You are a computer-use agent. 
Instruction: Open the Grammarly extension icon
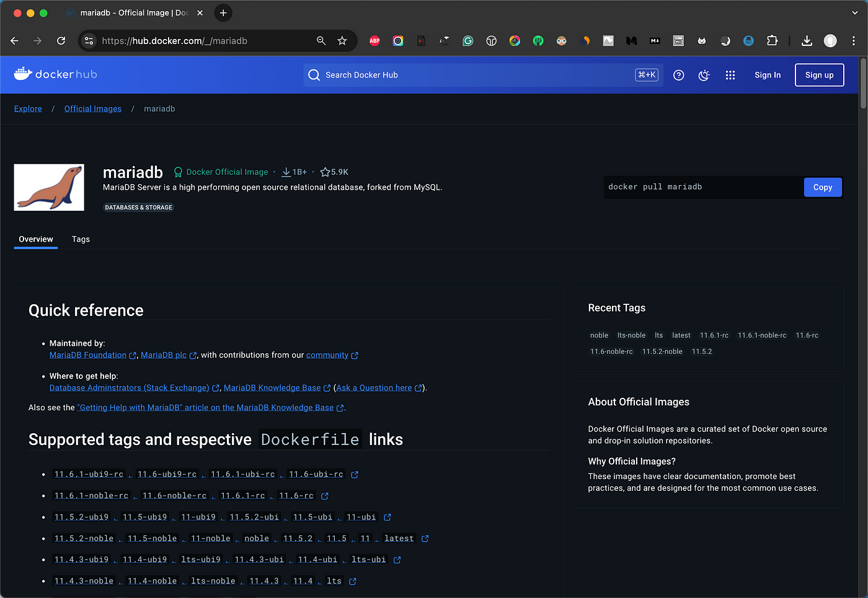coord(468,41)
